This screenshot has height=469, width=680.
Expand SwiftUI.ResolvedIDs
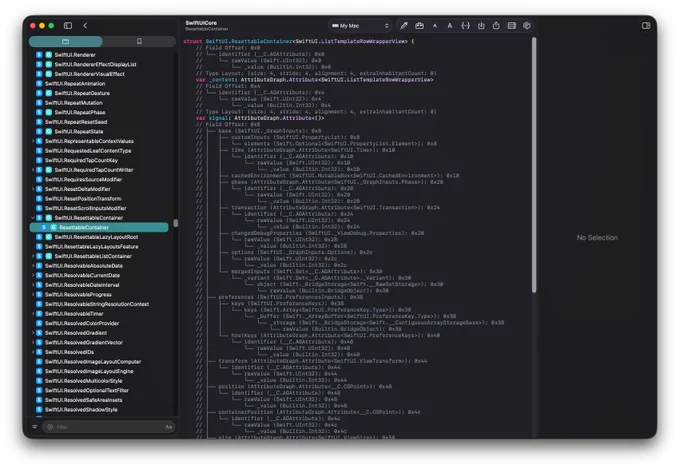33,352
